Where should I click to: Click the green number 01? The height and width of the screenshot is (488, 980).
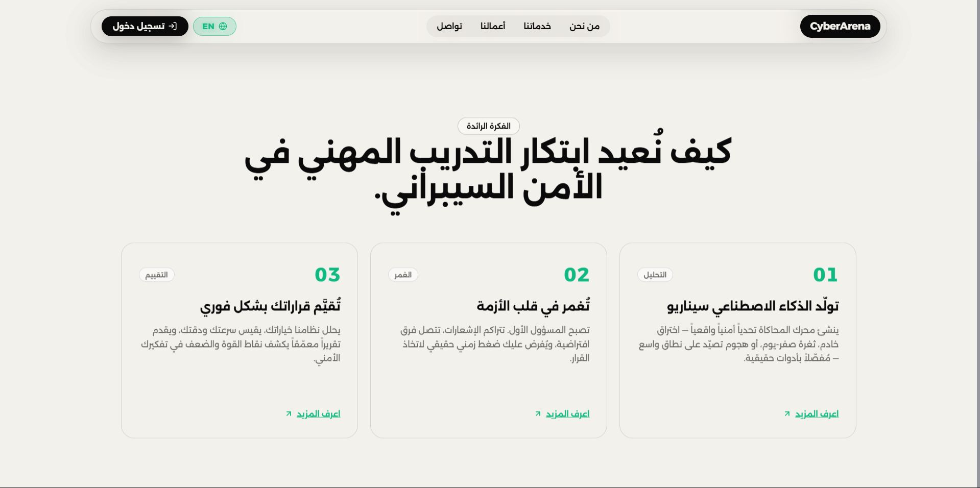[826, 275]
